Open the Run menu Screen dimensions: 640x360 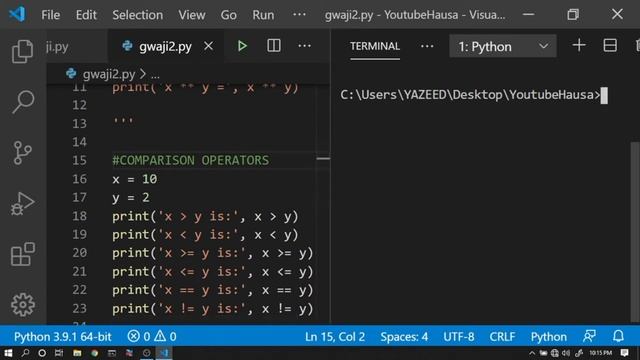coord(263,15)
